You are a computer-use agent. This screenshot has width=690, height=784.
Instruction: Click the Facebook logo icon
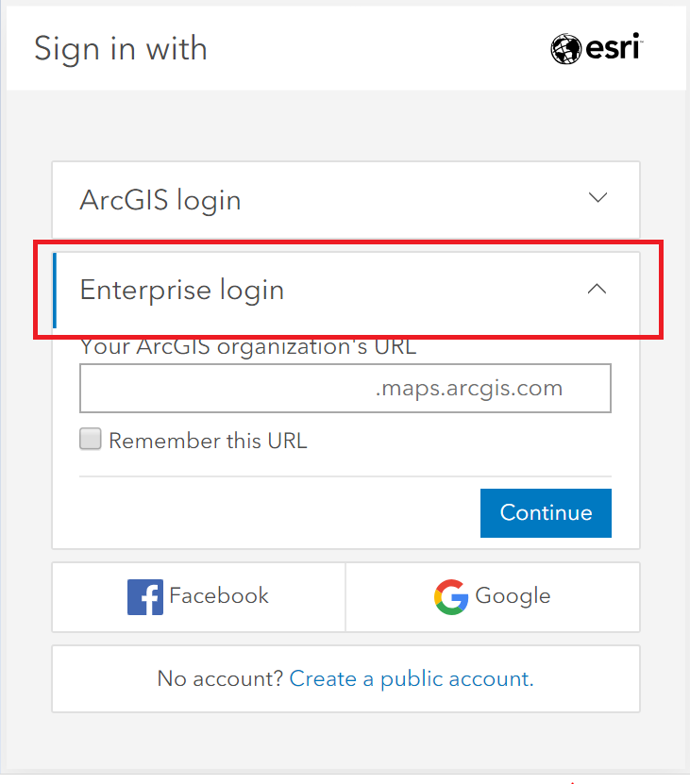pos(145,597)
